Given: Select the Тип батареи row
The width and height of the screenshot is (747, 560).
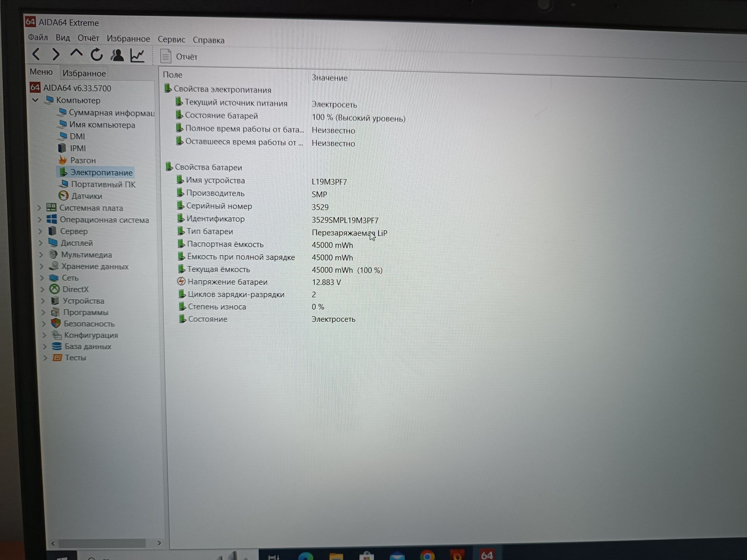Looking at the screenshot, I should pos(282,232).
